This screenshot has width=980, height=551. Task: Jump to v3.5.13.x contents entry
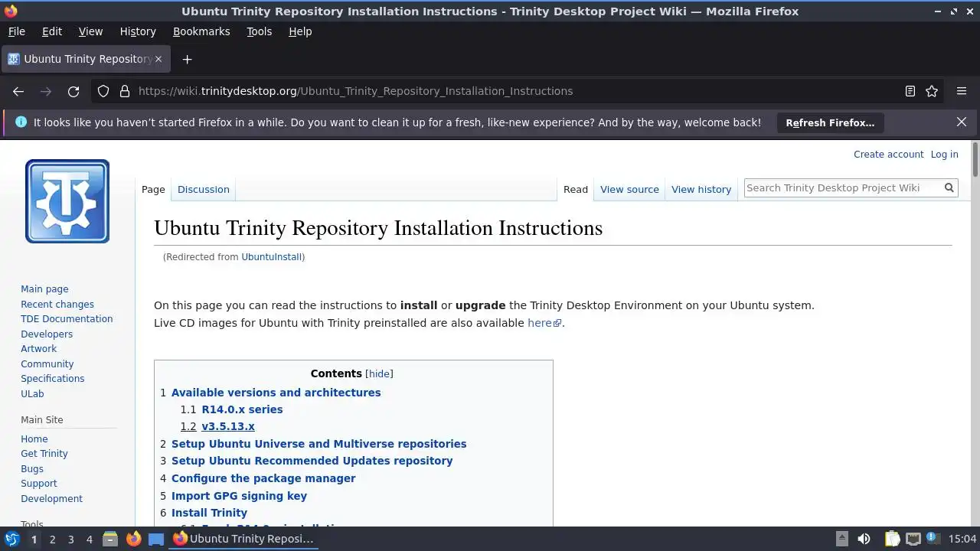pyautogui.click(x=228, y=426)
